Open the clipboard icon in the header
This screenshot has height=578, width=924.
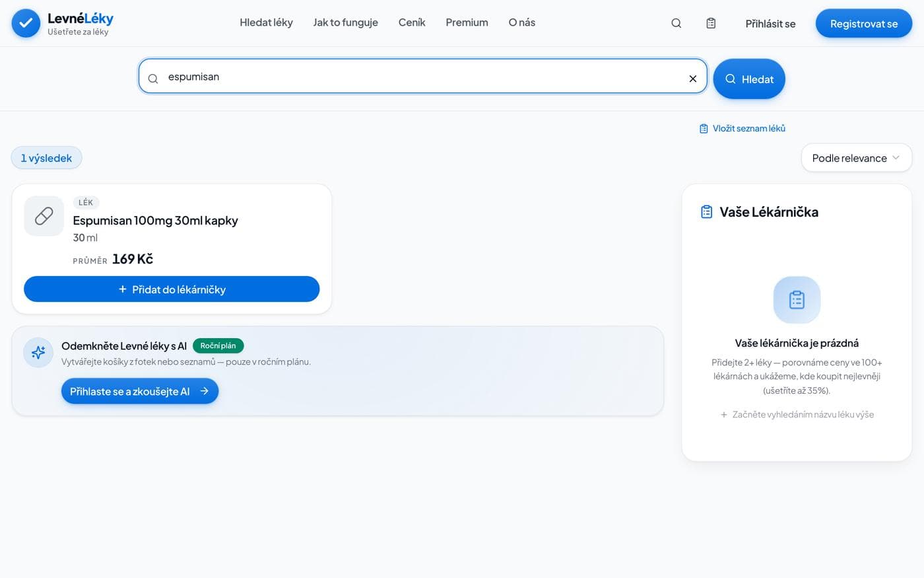click(711, 23)
